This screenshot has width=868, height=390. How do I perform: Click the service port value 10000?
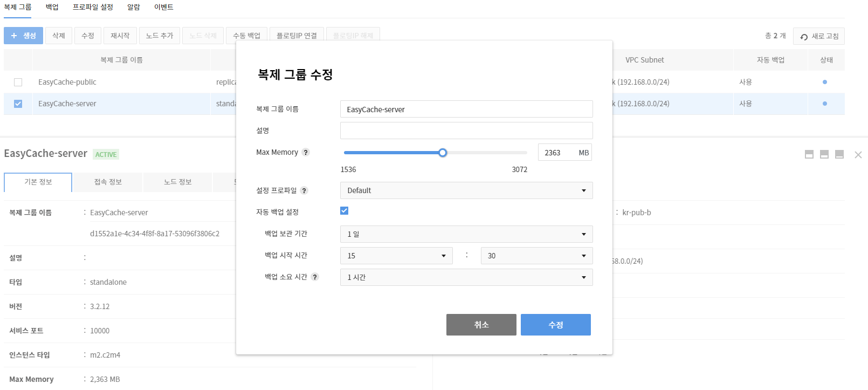click(100, 331)
